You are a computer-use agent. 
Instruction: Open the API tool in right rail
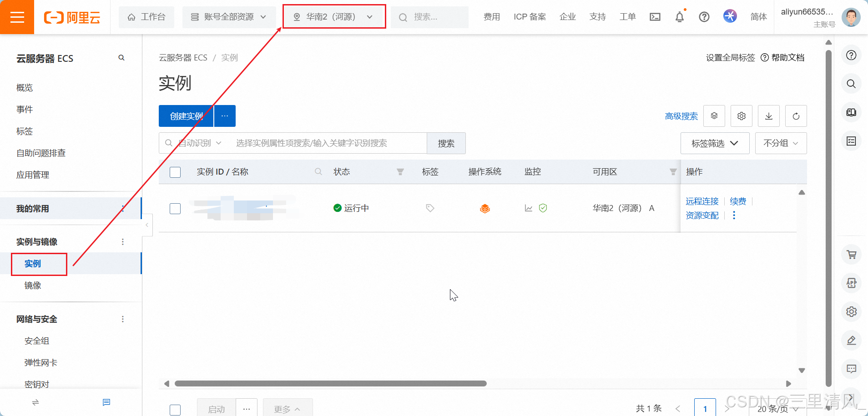tap(852, 283)
